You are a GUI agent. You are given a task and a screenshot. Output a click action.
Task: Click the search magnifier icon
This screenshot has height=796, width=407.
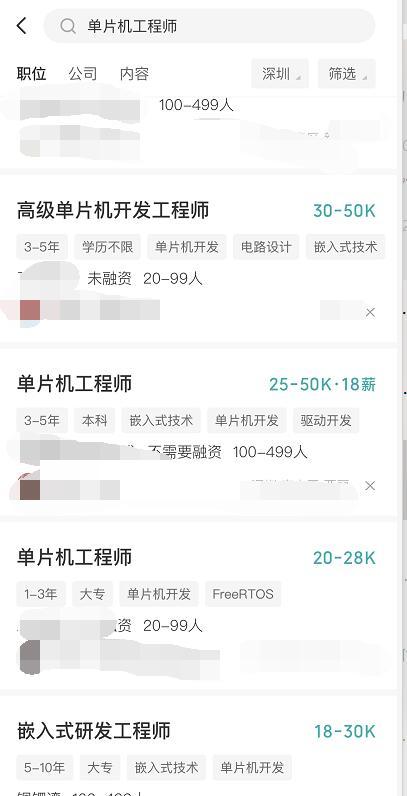coord(68,26)
